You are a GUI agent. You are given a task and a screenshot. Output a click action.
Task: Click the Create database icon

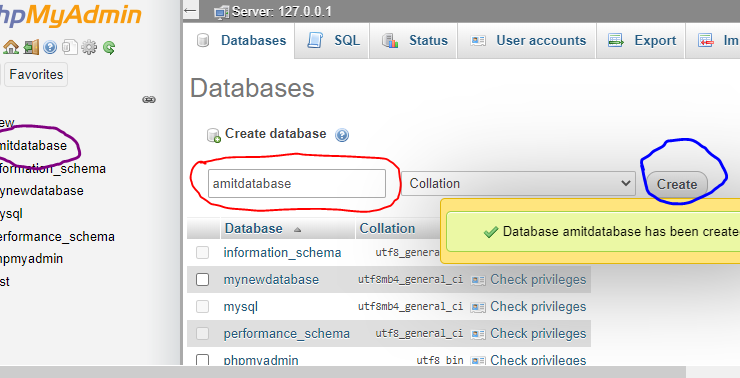(x=214, y=135)
